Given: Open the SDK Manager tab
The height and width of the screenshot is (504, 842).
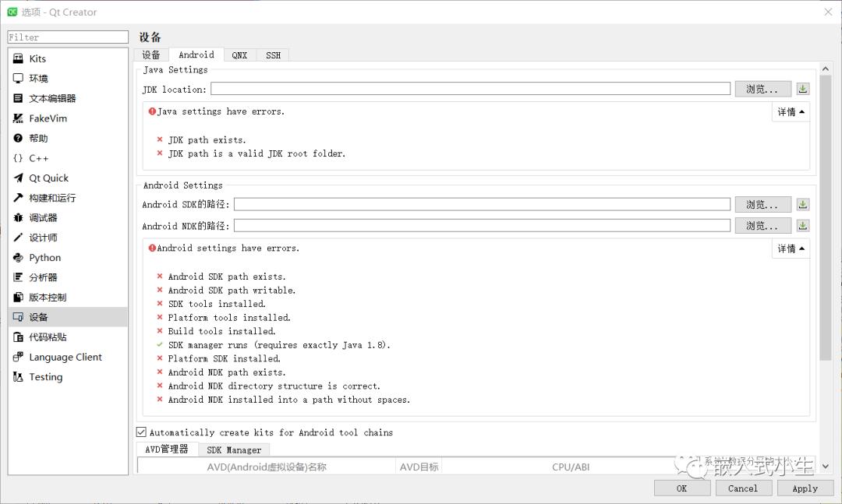Looking at the screenshot, I should pos(234,449).
